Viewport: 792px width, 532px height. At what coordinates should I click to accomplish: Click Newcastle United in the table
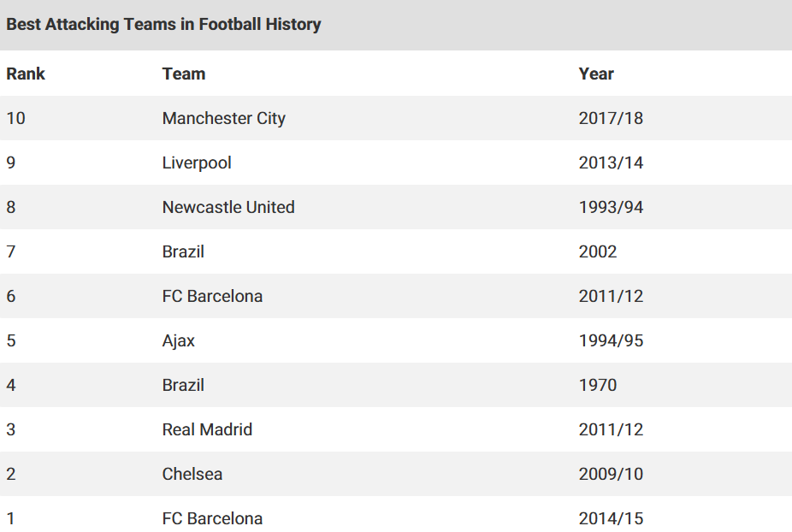coord(228,207)
